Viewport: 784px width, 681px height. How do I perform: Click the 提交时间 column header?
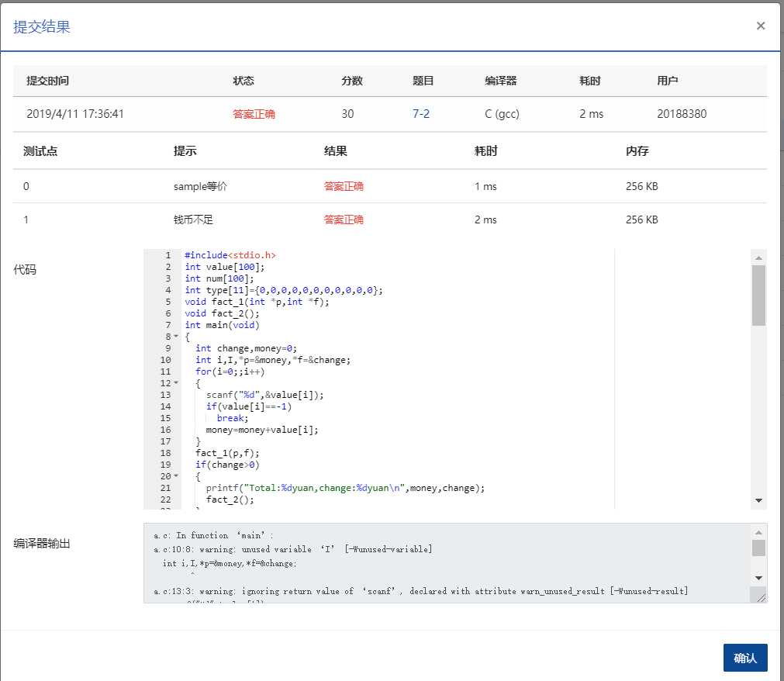47,81
